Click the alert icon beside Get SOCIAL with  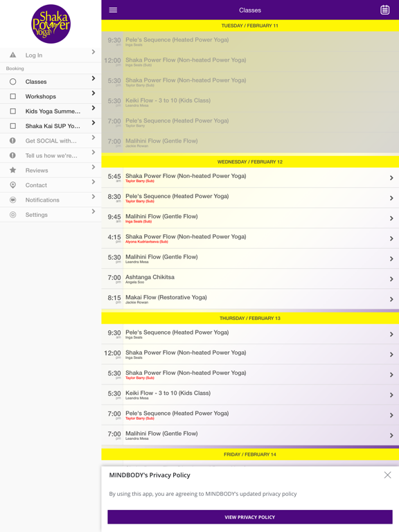point(13,141)
